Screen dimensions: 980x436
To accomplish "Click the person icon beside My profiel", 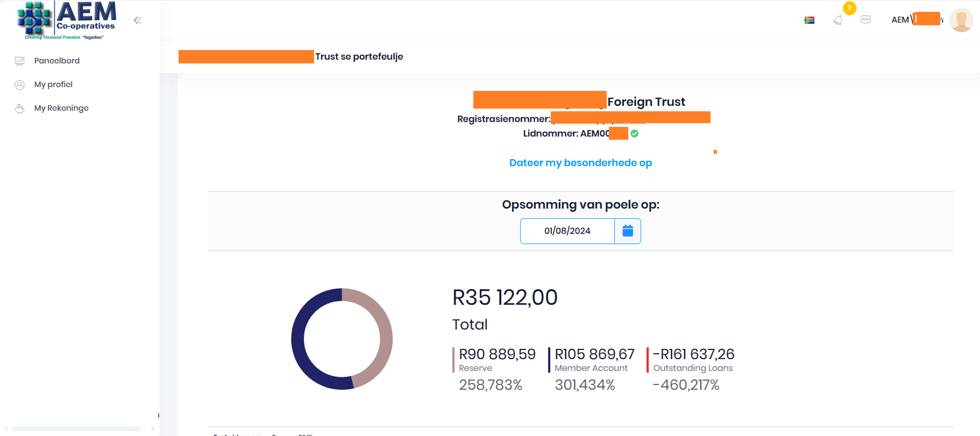I will tap(20, 85).
